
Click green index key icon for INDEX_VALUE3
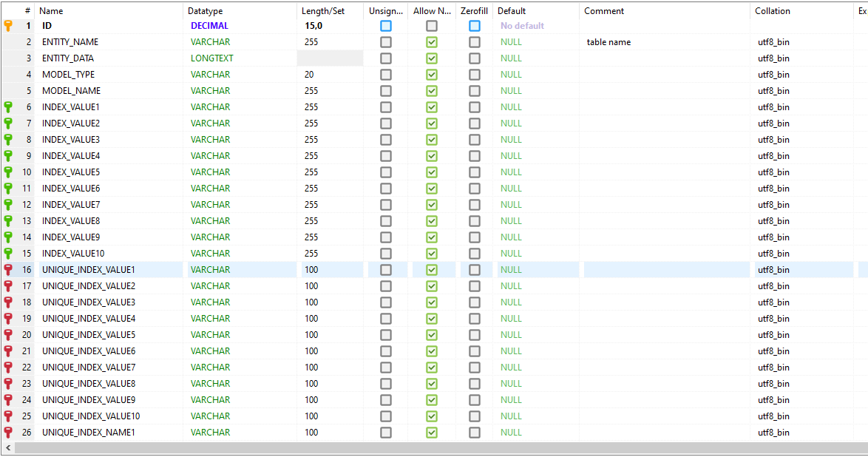click(x=8, y=140)
